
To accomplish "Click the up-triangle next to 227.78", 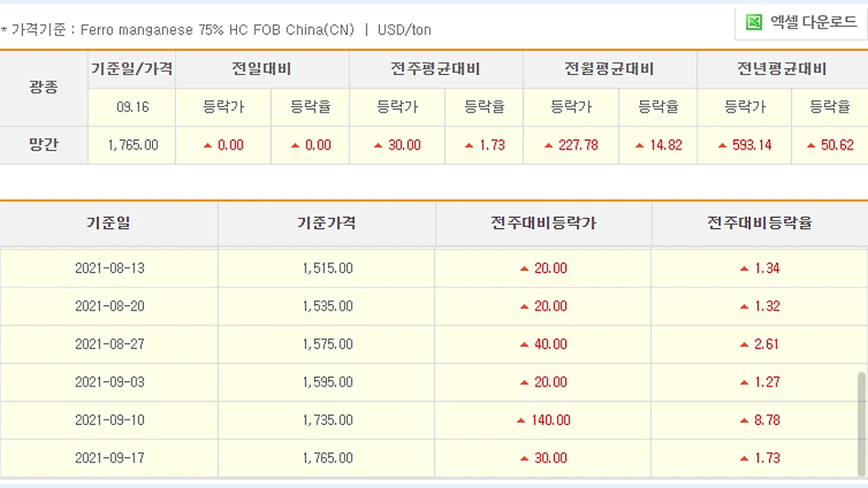I will [x=548, y=145].
